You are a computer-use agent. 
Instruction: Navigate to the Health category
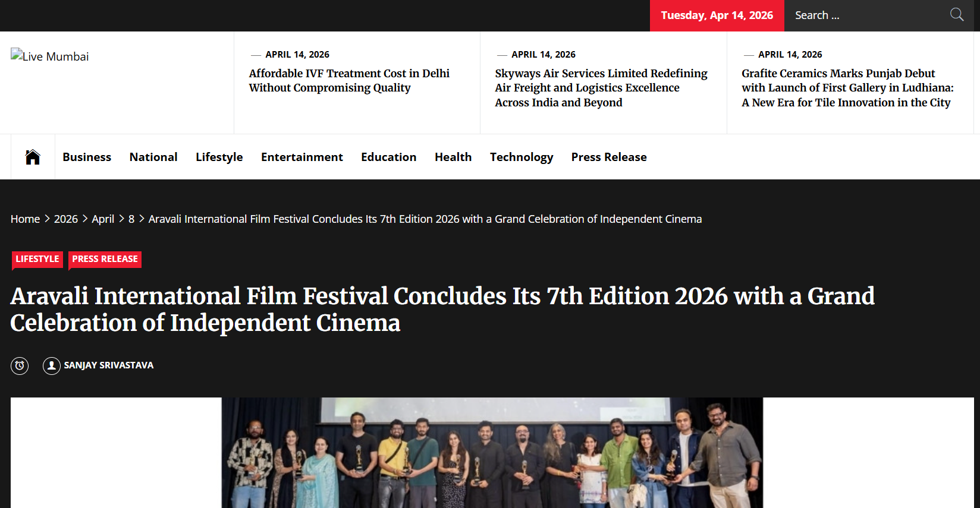click(453, 157)
